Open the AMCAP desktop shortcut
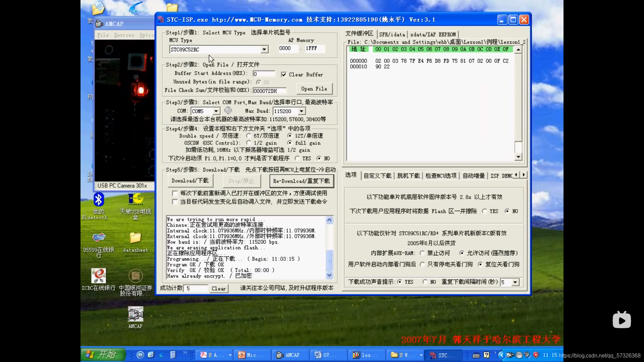Image resolution: width=644 pixels, height=362 pixels. pyautogui.click(x=135, y=314)
